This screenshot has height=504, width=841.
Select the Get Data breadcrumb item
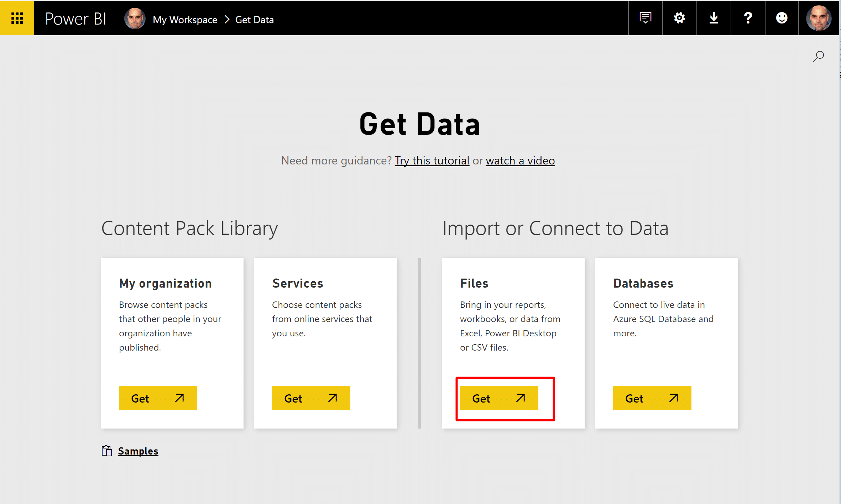tap(254, 20)
